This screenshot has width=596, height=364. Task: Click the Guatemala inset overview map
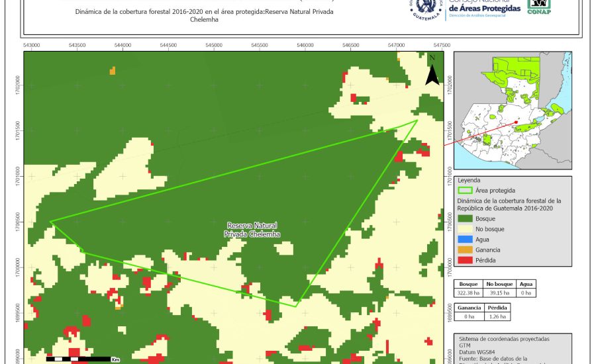pyautogui.click(x=513, y=111)
